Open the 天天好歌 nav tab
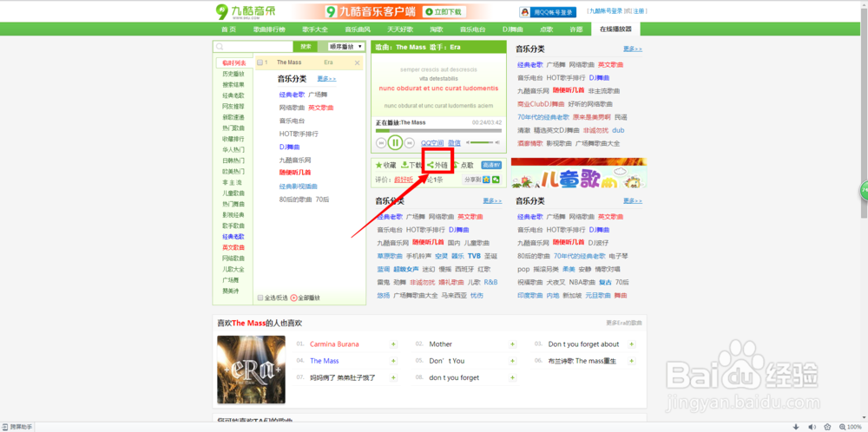The image size is (868, 432). point(400,29)
